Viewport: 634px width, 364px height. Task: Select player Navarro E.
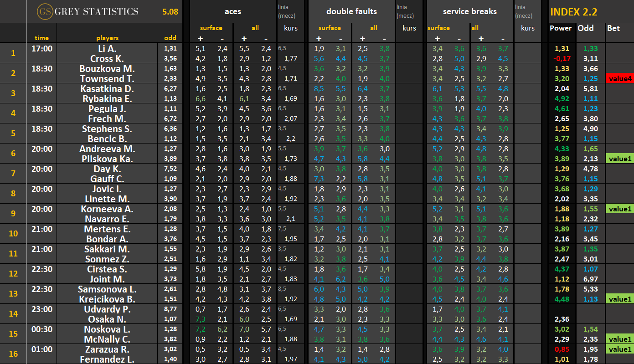click(x=107, y=219)
